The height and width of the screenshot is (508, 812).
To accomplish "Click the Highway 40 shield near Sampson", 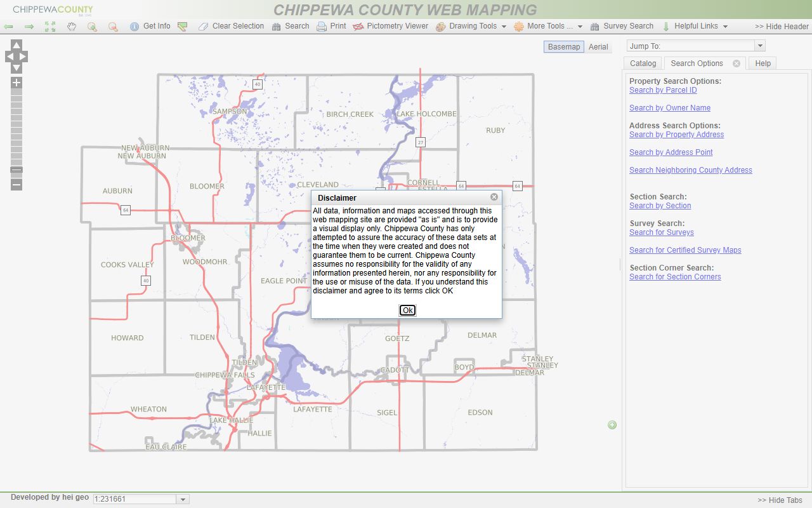I will pos(257,84).
